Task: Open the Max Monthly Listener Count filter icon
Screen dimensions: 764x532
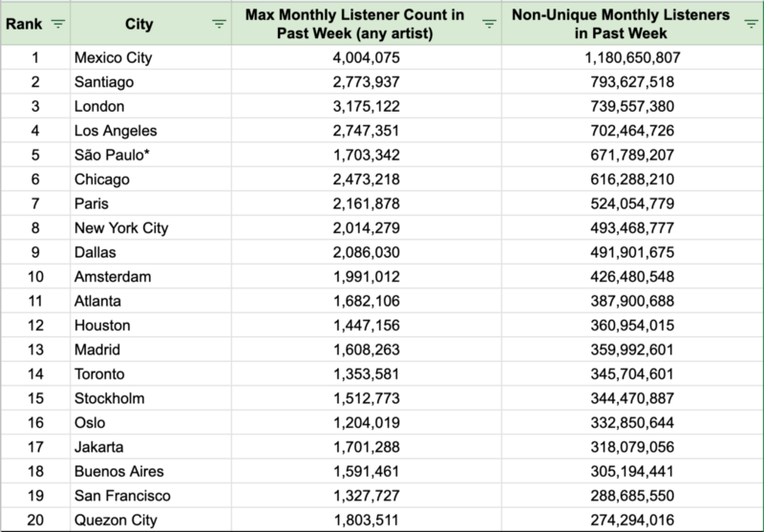Action: (x=489, y=24)
